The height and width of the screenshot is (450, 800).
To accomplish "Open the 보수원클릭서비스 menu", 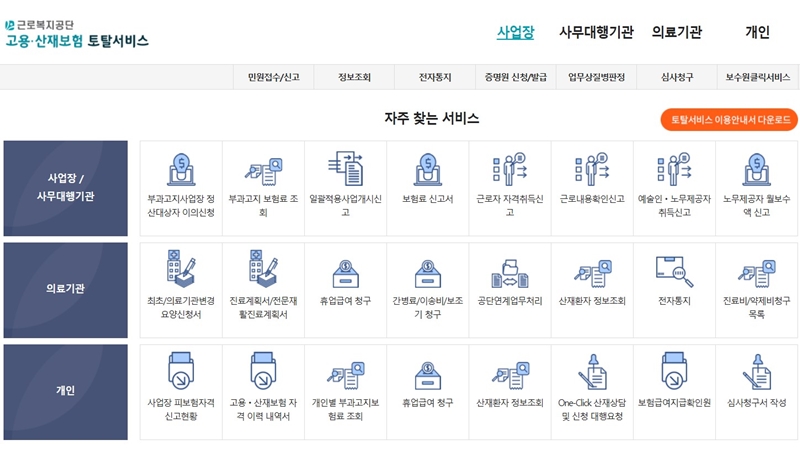I will 758,77.
